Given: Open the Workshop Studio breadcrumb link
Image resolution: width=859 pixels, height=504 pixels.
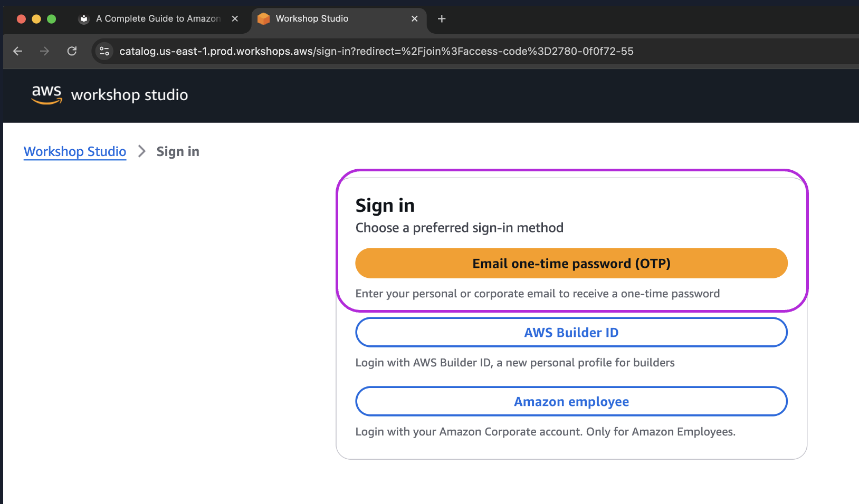Looking at the screenshot, I should pyautogui.click(x=75, y=152).
